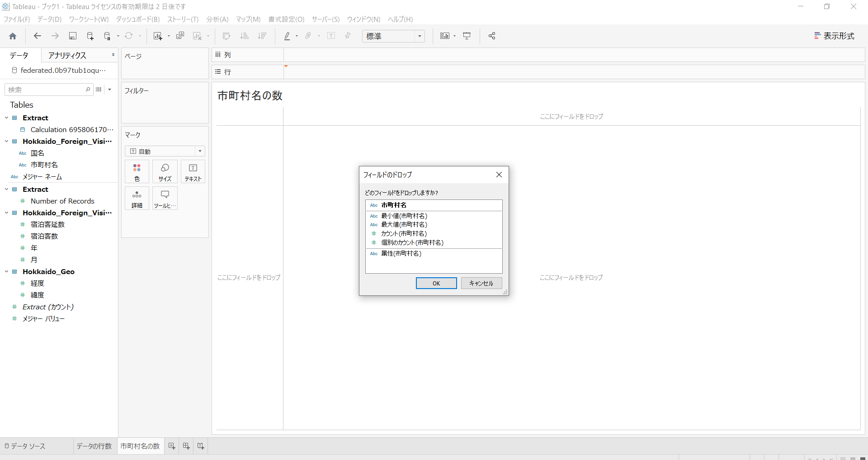
Task: Add new dashboard tab icon at bottom
Action: 186,446
